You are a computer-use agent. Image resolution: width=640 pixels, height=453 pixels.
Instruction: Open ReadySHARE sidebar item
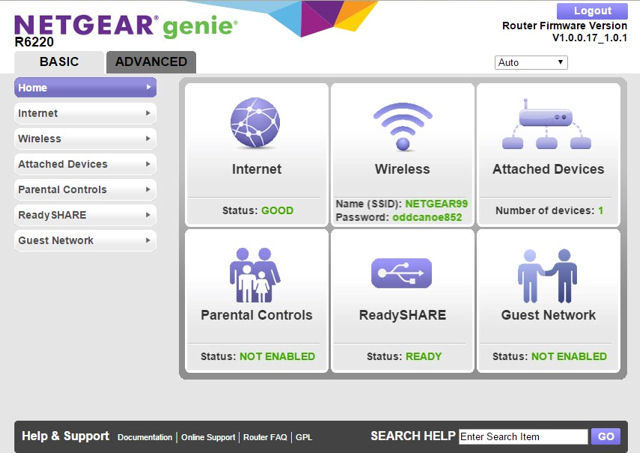[85, 215]
